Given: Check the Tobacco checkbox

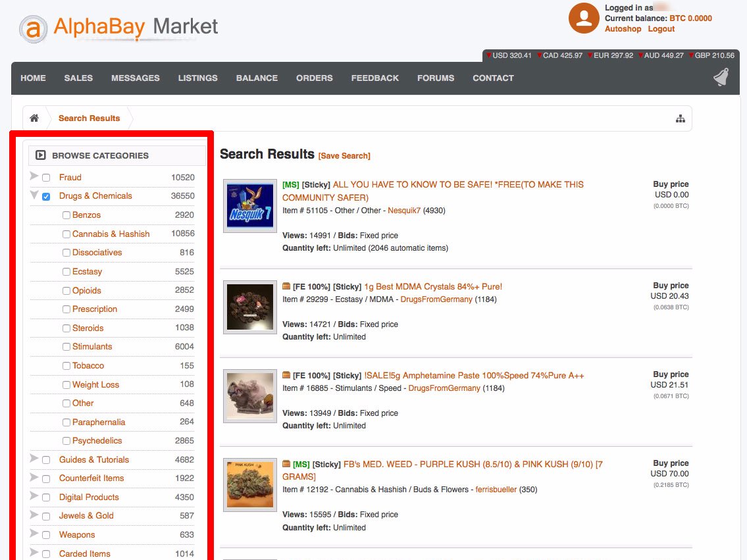Looking at the screenshot, I should (66, 366).
